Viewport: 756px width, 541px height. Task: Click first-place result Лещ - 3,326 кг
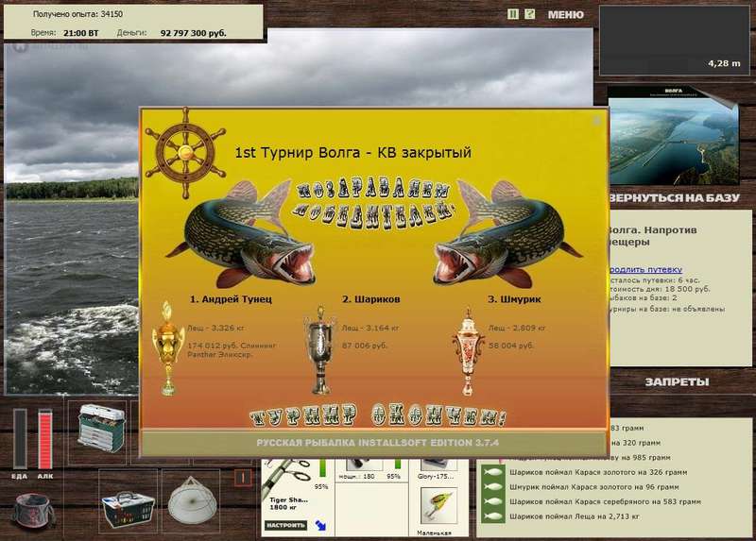pyautogui.click(x=215, y=328)
